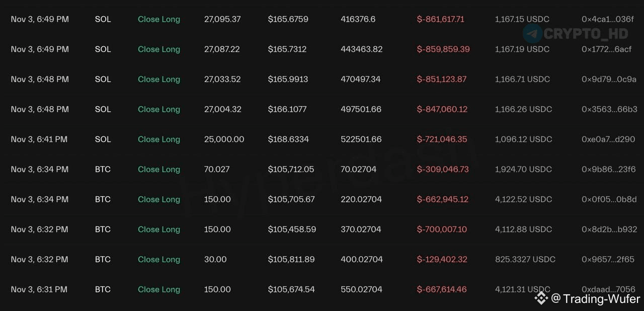644x311 pixels.
Task: Open transaction hash 0x9d79...0c9a
Action: tap(609, 79)
